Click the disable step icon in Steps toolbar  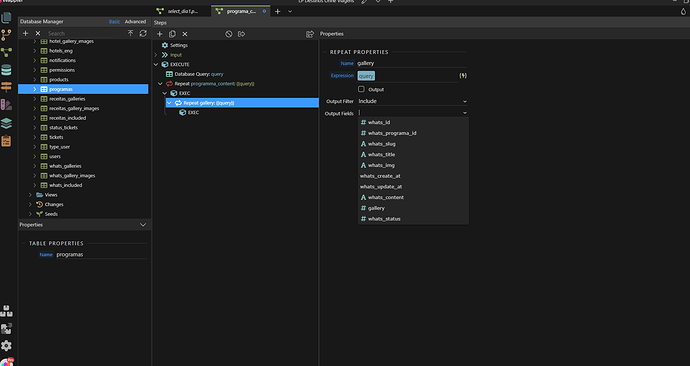pos(229,34)
